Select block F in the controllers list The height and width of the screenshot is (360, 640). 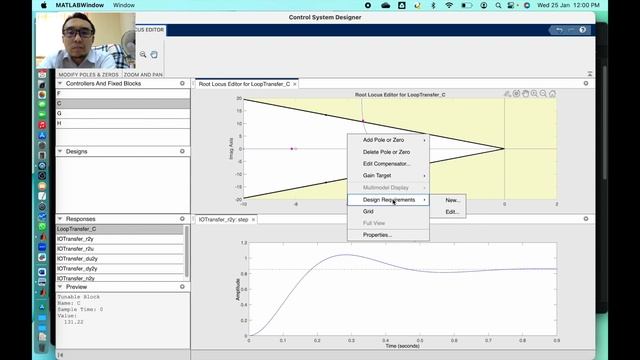(x=123, y=93)
